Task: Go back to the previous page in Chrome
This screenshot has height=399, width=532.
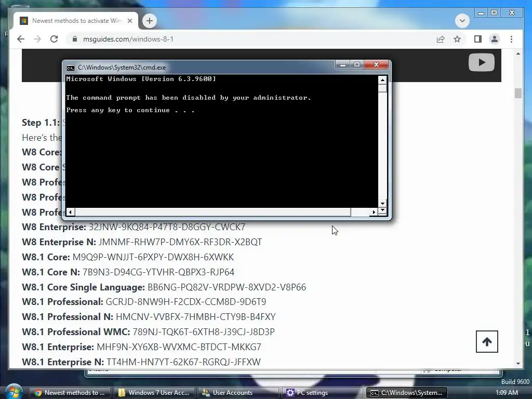Action: pyautogui.click(x=21, y=39)
